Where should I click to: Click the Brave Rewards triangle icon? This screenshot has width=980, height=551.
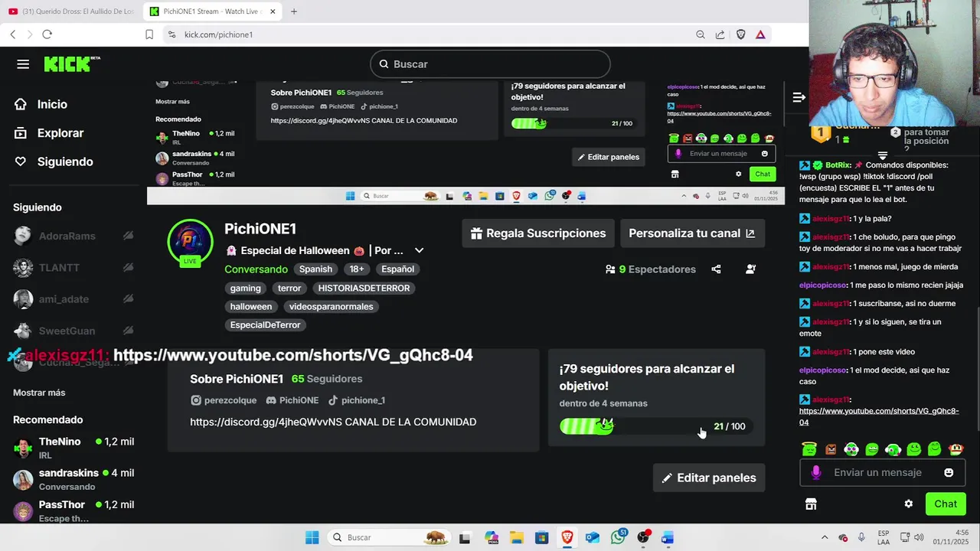(x=760, y=34)
